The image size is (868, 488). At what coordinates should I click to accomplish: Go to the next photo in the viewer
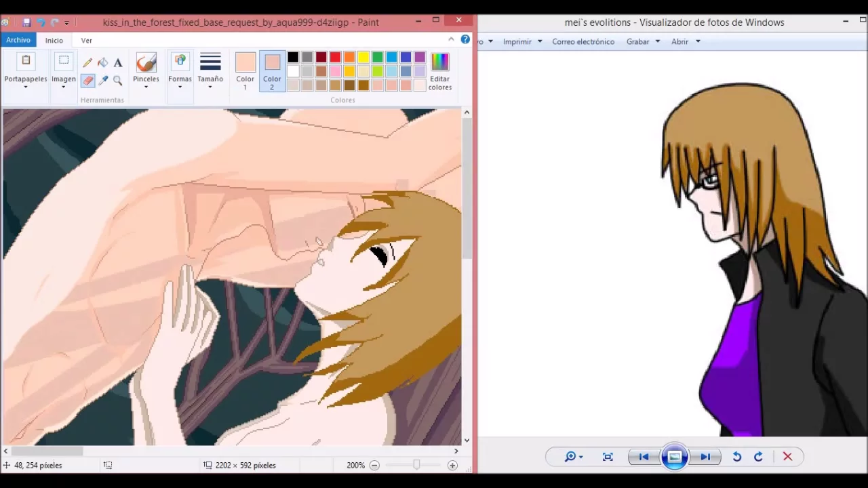pyautogui.click(x=705, y=457)
